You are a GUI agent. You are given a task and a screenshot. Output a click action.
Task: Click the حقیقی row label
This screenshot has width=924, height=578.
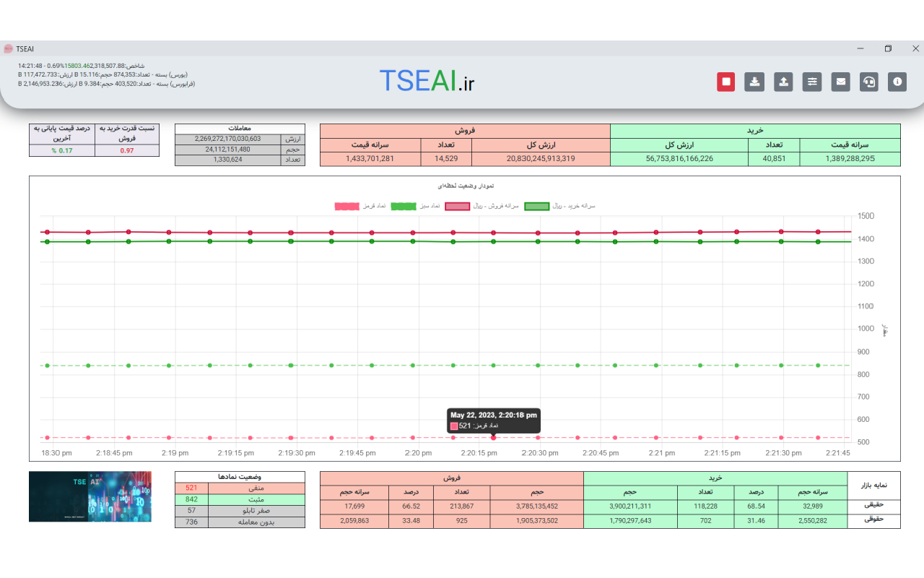click(874, 506)
